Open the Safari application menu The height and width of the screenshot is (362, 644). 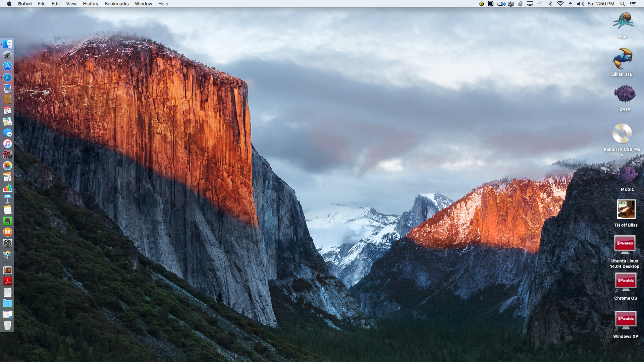click(25, 4)
